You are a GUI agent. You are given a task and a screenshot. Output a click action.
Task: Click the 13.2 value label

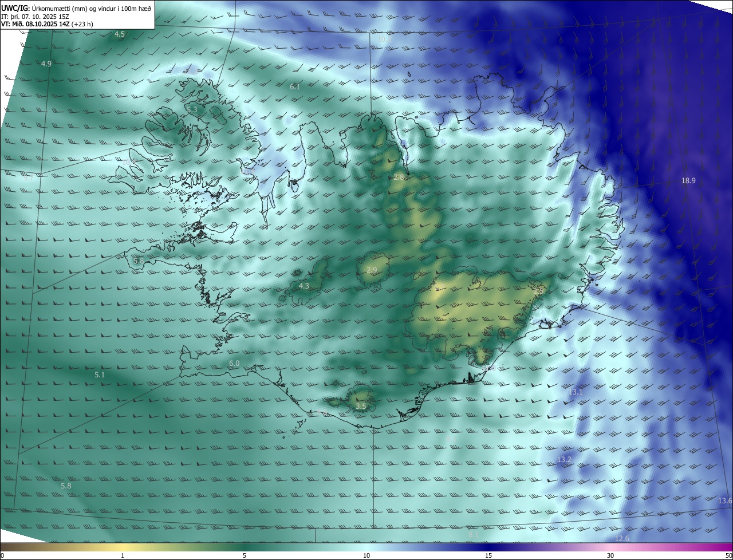click(564, 460)
